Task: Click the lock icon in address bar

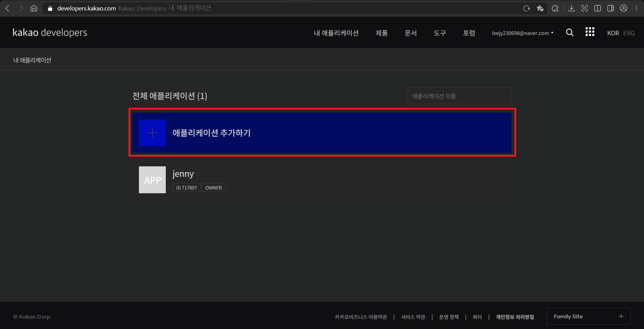Action: coord(50,8)
